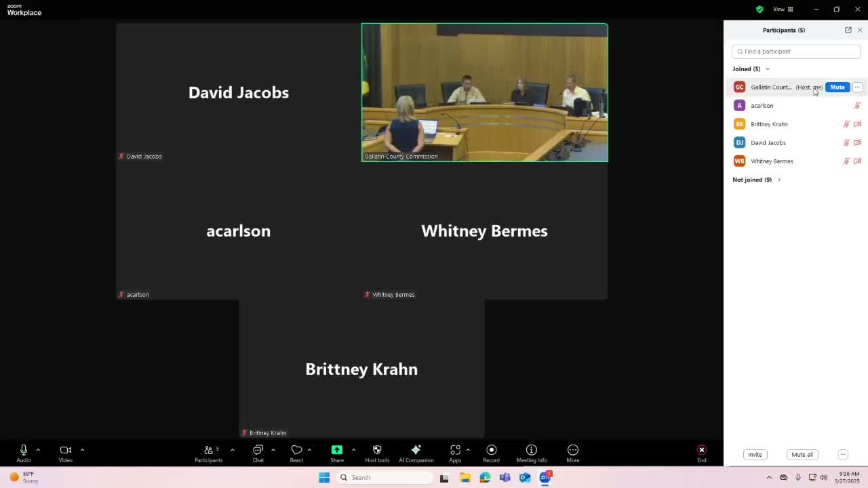Viewport: 868px width, 488px height.
Task: Open Host tools shield icon
Action: 377,453
